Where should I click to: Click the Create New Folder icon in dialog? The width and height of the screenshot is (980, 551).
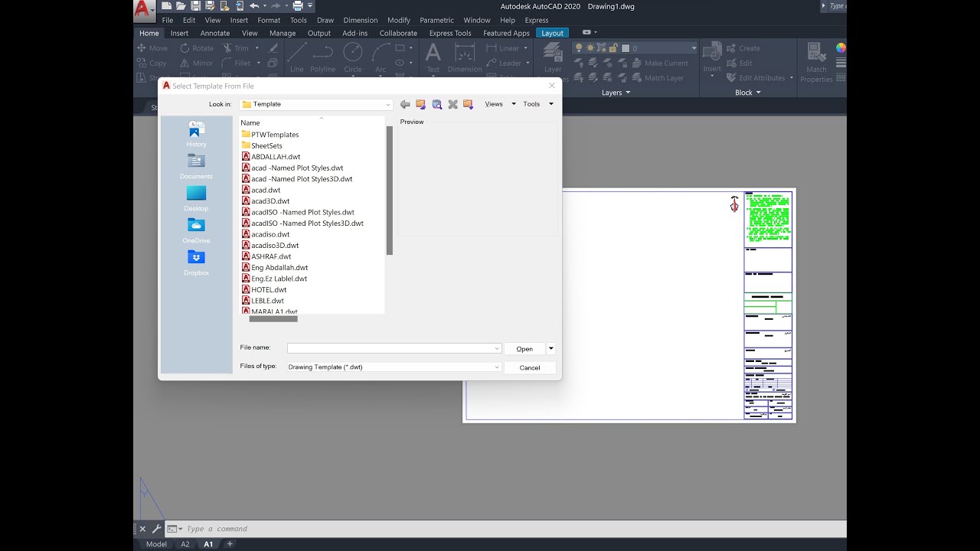(468, 104)
